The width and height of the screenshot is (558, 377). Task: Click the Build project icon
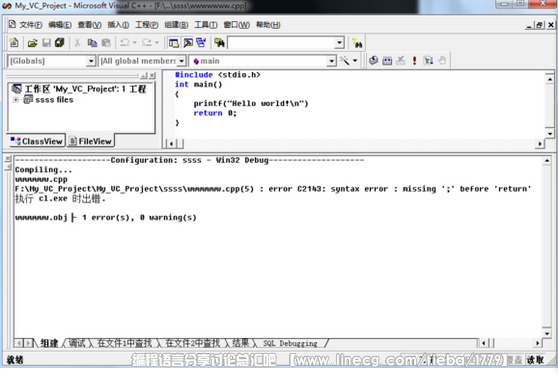(387, 61)
